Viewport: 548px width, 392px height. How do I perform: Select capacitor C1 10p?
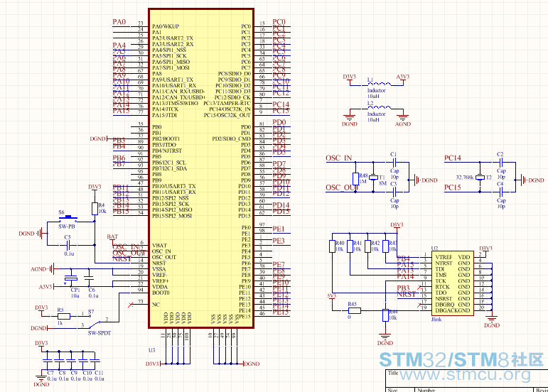coord(394,163)
